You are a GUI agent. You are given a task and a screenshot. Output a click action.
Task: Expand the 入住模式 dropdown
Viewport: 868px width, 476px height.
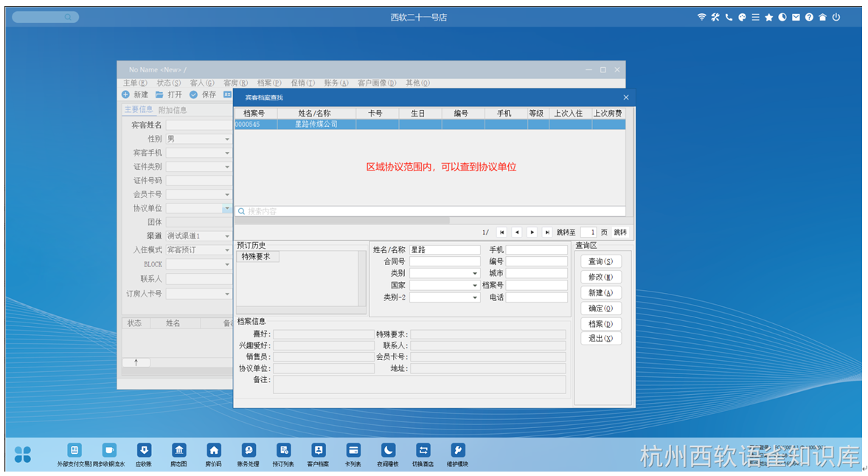coord(227,250)
